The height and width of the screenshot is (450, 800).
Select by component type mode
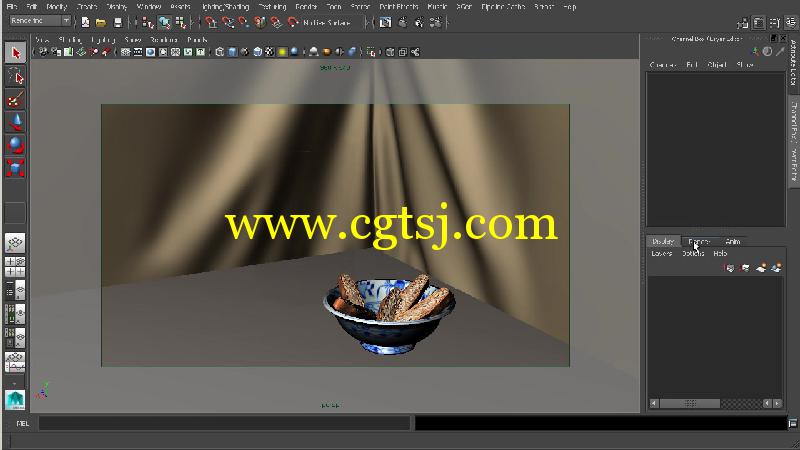coord(181,22)
